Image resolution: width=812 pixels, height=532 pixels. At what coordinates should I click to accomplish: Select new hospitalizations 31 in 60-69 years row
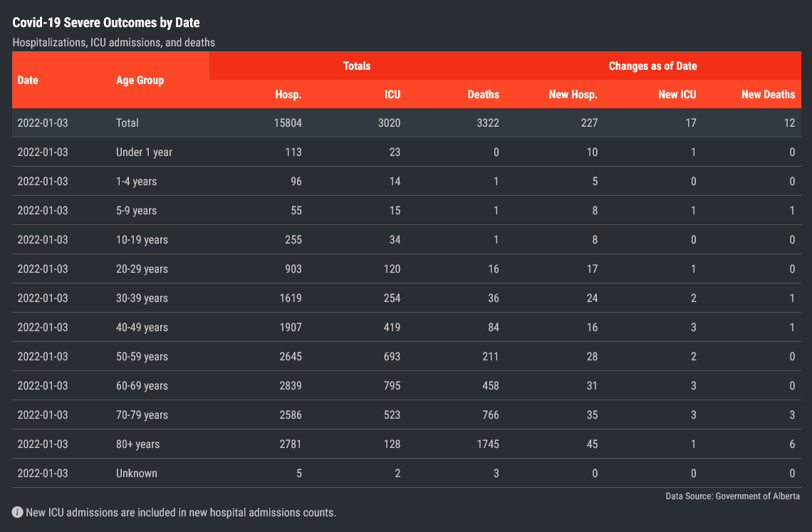pyautogui.click(x=592, y=386)
